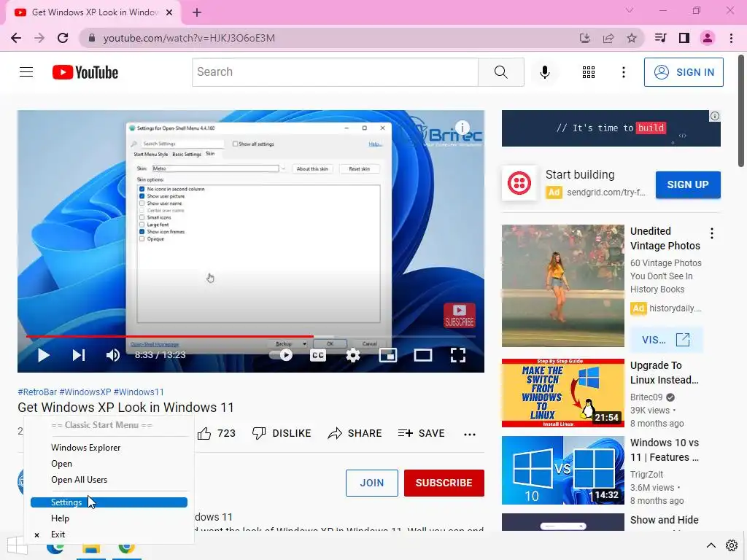The image size is (747, 560).
Task: Share this page icon in address bar
Action: coord(608,38)
